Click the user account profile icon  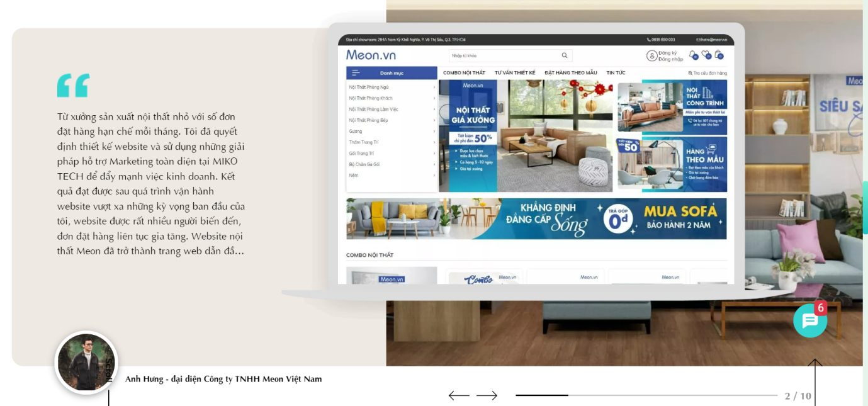651,56
